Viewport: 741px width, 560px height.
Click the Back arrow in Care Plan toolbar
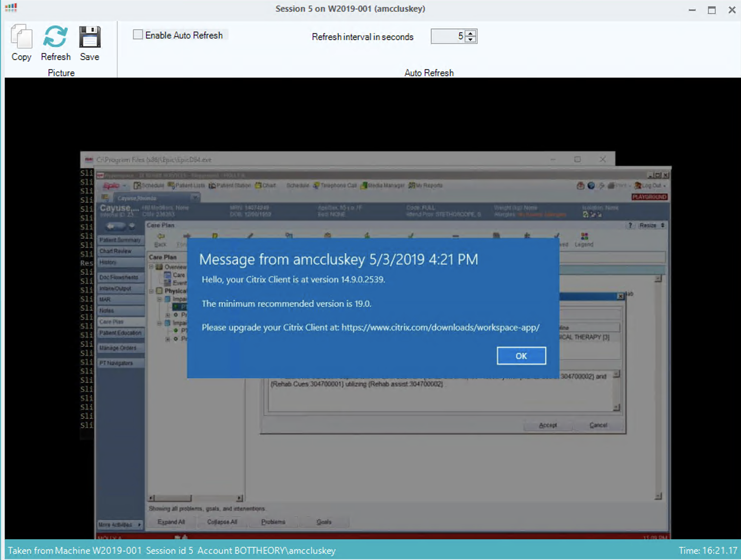160,240
